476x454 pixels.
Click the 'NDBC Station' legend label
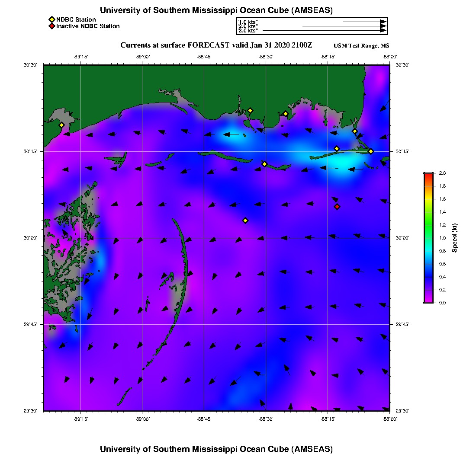click(x=76, y=19)
